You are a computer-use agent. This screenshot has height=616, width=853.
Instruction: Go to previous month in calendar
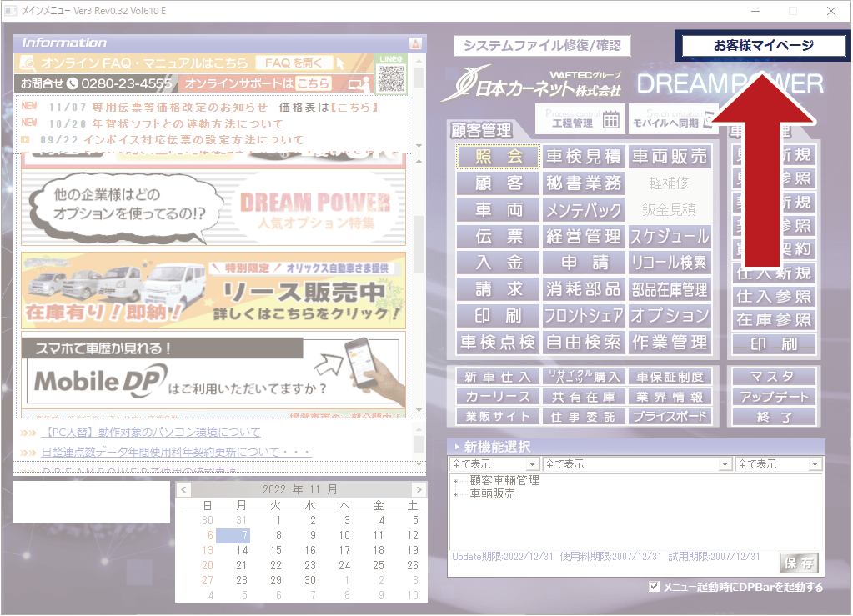tap(184, 490)
